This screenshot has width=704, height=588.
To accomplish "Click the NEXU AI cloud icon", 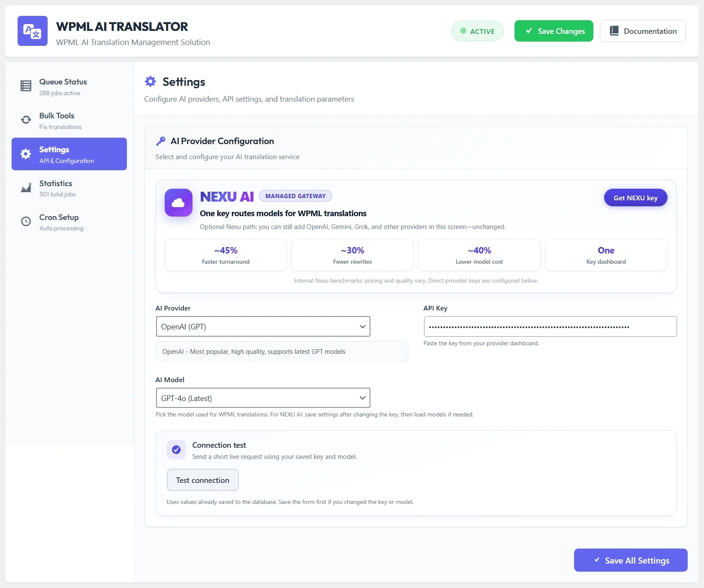I will click(x=178, y=202).
